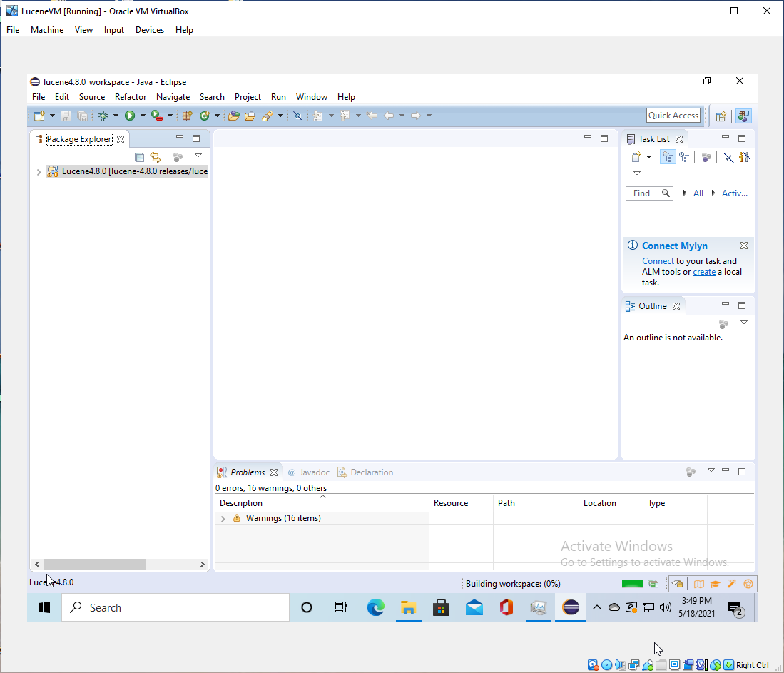The image size is (784, 673).
Task: Collapse all in Package Explorer
Action: click(x=140, y=157)
